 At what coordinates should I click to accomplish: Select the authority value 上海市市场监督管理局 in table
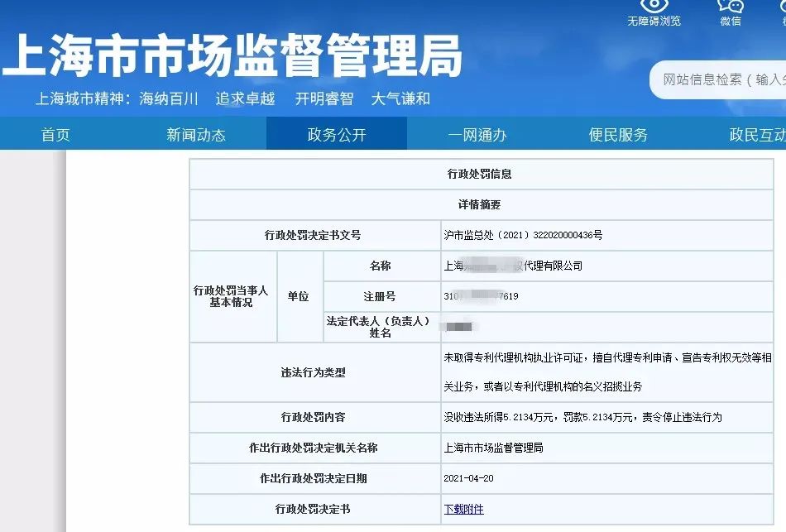pyautogui.click(x=493, y=448)
